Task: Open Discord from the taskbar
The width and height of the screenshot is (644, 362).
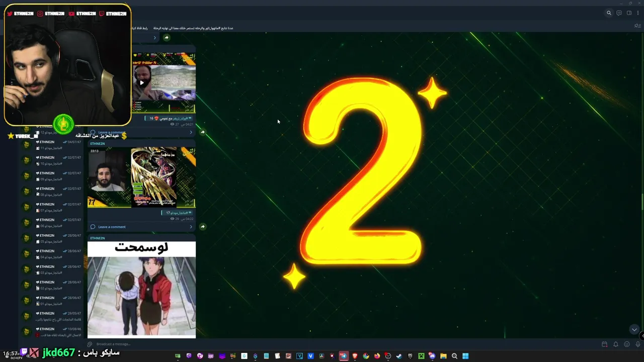Action: pos(432,356)
